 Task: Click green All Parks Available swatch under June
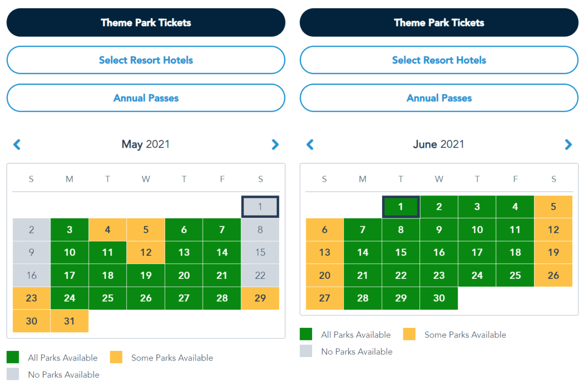(x=306, y=335)
